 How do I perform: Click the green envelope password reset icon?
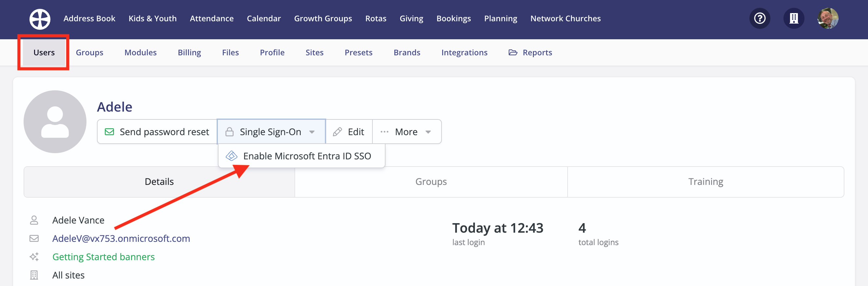109,132
